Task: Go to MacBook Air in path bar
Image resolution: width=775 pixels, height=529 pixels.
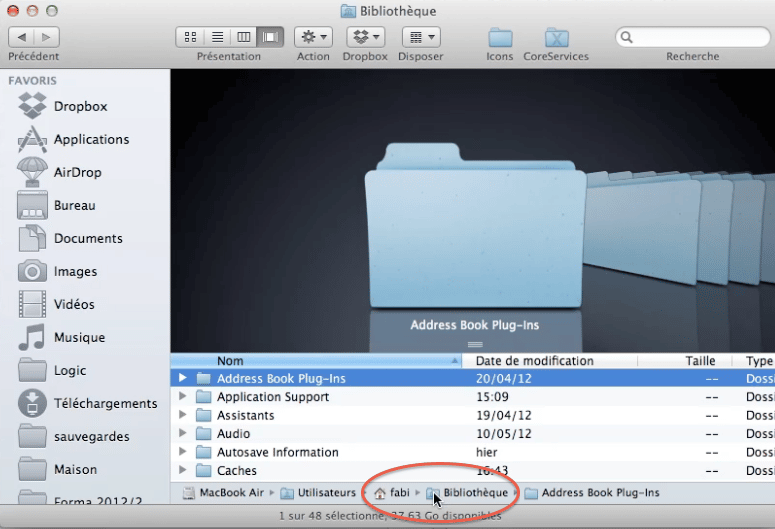Action: tap(223, 493)
